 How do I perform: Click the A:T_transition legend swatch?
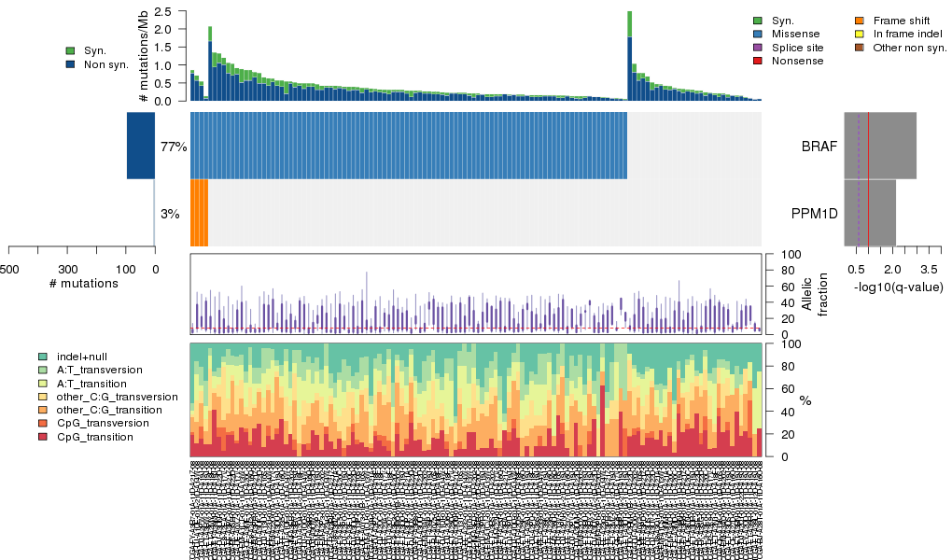pos(43,384)
